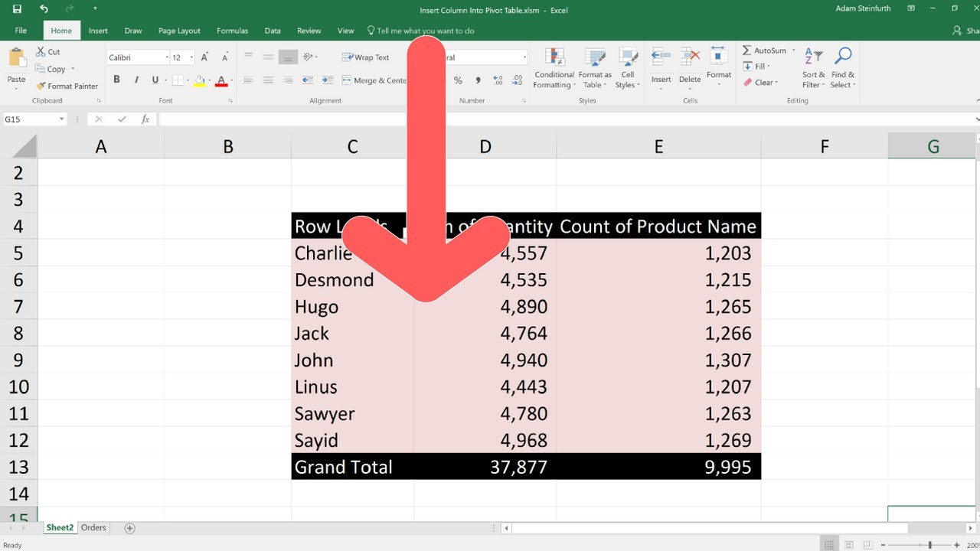Align text left
Viewport: 980px width, 551px height.
point(248,80)
